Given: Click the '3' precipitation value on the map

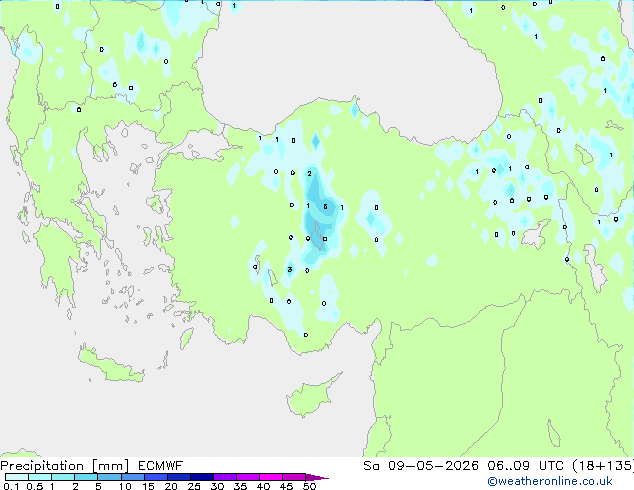Looking at the screenshot, I should point(290,270).
